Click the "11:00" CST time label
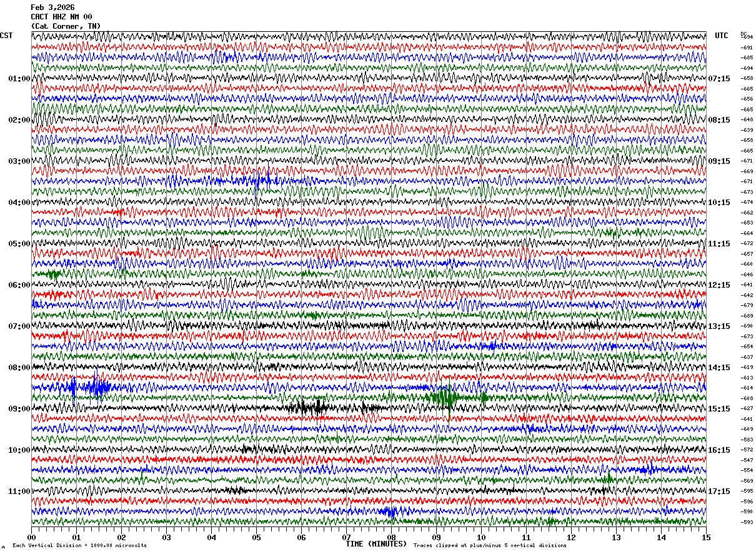This screenshot has height=554, width=756. [x=19, y=491]
